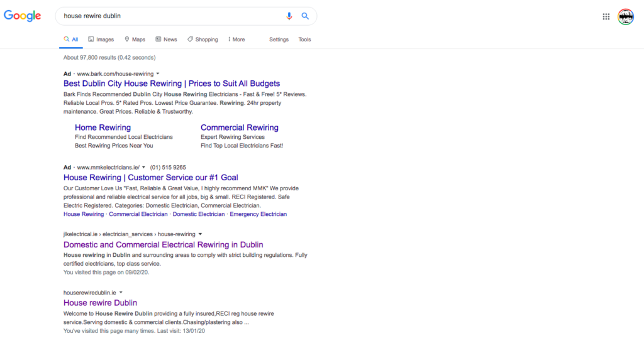
Task: Select the All results tab
Action: pyautogui.click(x=70, y=40)
